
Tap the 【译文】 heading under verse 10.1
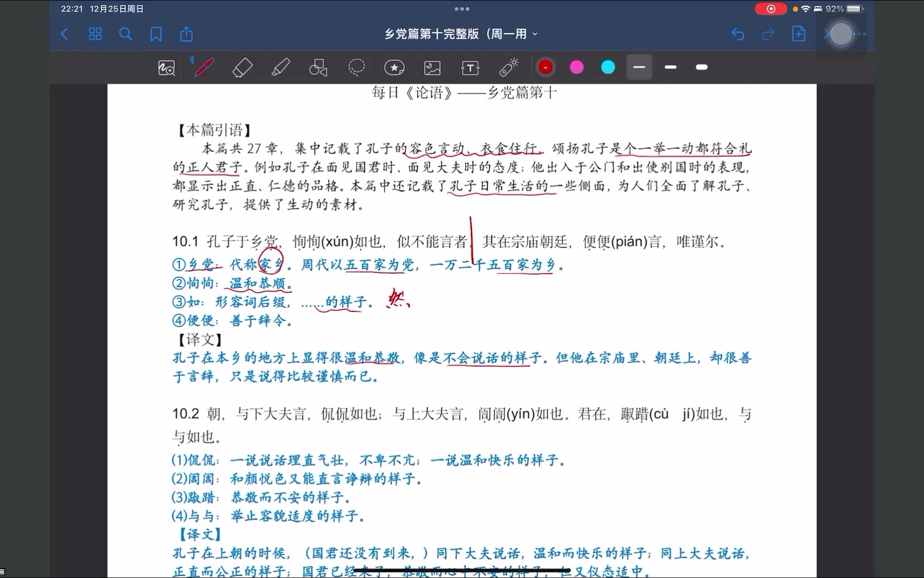(201, 340)
